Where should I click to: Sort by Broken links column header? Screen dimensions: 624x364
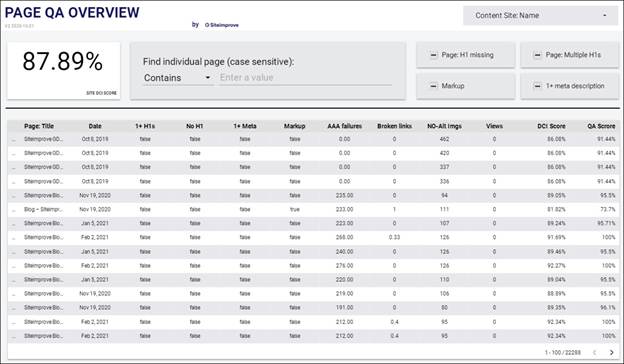coord(394,126)
